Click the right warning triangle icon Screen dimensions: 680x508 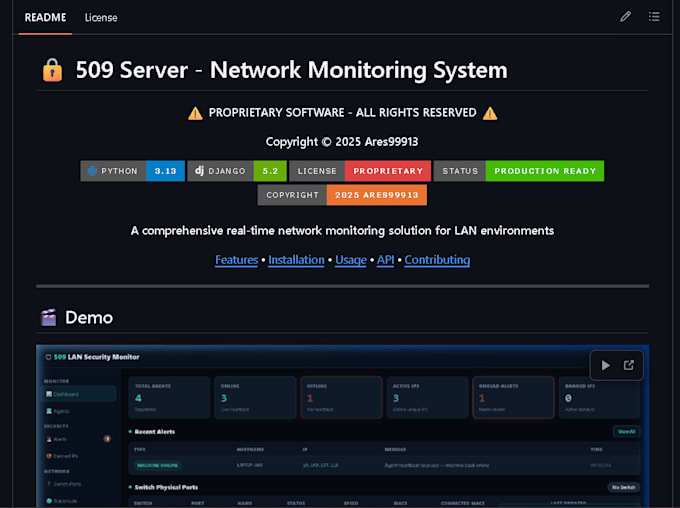click(490, 113)
